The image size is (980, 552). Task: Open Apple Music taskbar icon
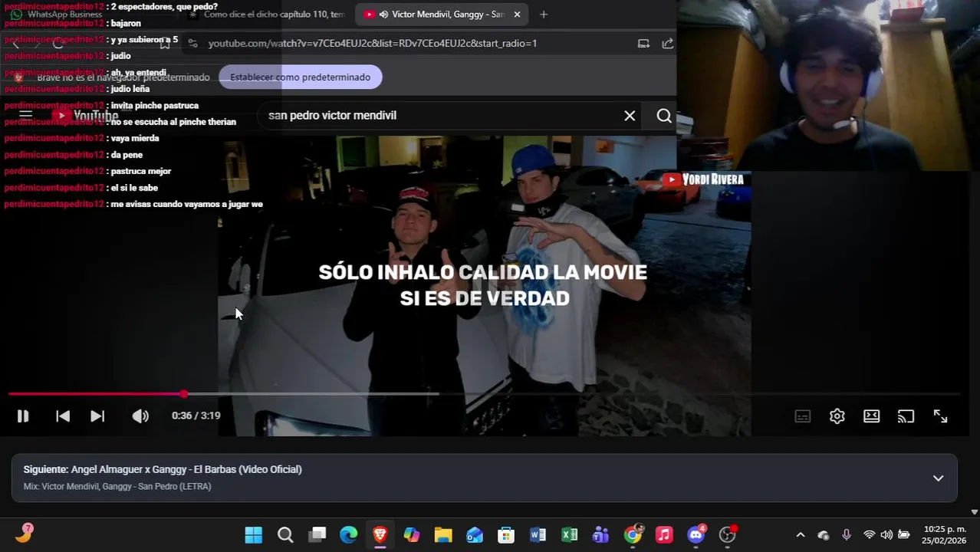click(x=664, y=535)
